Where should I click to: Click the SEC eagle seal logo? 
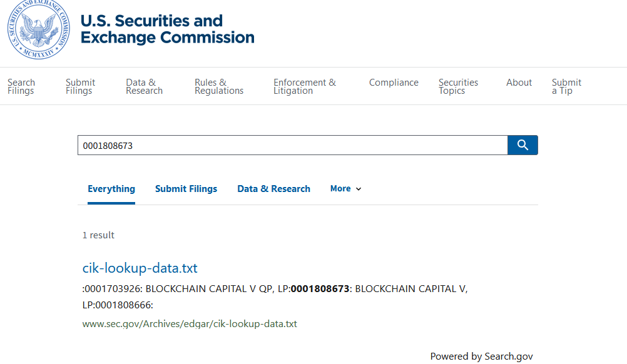click(x=38, y=29)
